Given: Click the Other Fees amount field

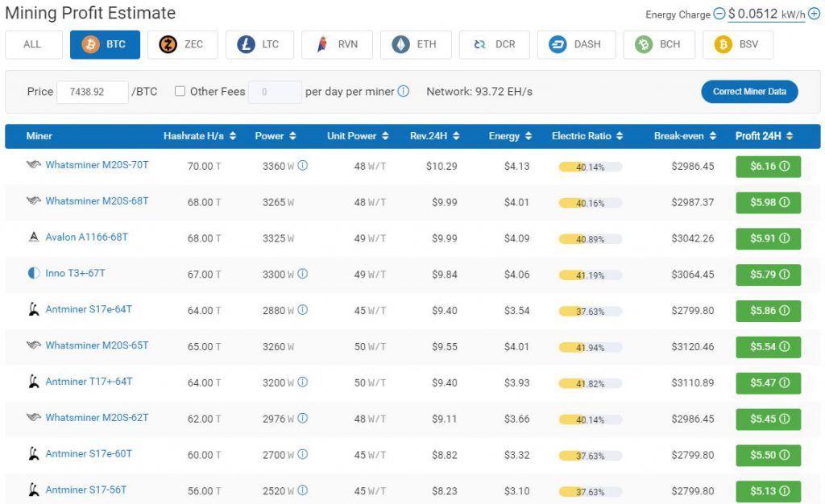Looking at the screenshot, I should click(275, 92).
